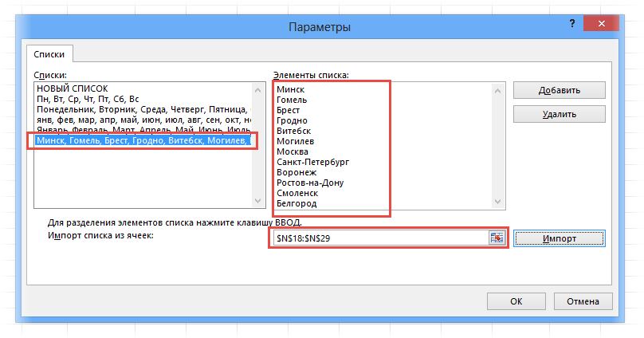Click the $N$18:$N$29 import range field
This screenshot has height=338, width=644.
pyautogui.click(x=379, y=238)
